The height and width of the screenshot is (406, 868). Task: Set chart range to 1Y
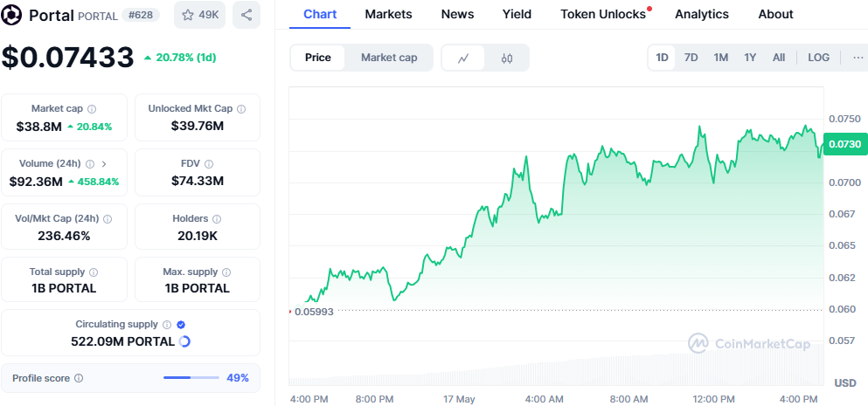750,58
